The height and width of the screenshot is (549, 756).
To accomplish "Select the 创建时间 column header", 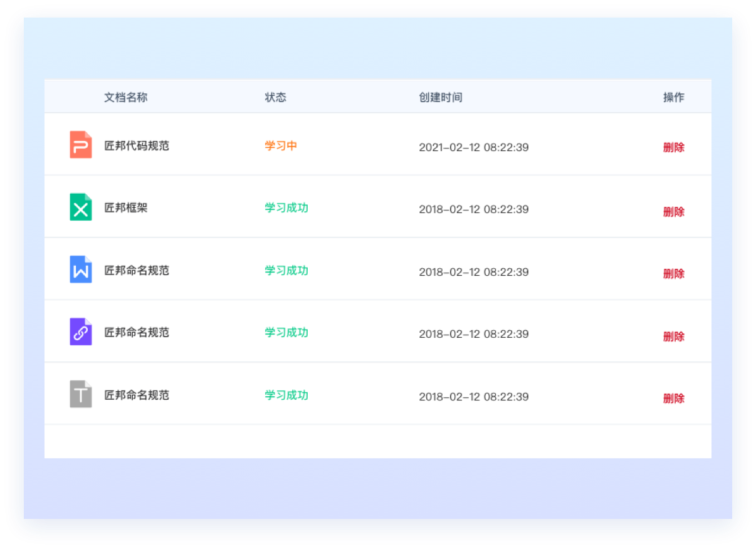I will pyautogui.click(x=441, y=97).
